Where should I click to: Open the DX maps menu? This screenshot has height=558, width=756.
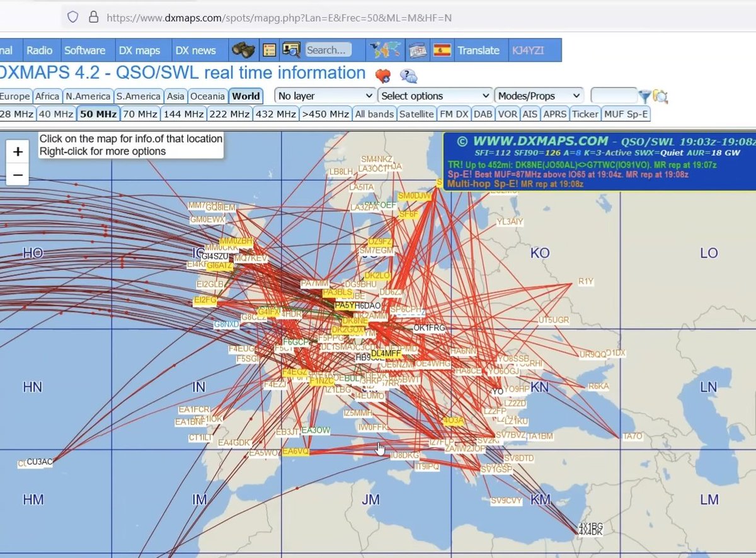pyautogui.click(x=140, y=50)
